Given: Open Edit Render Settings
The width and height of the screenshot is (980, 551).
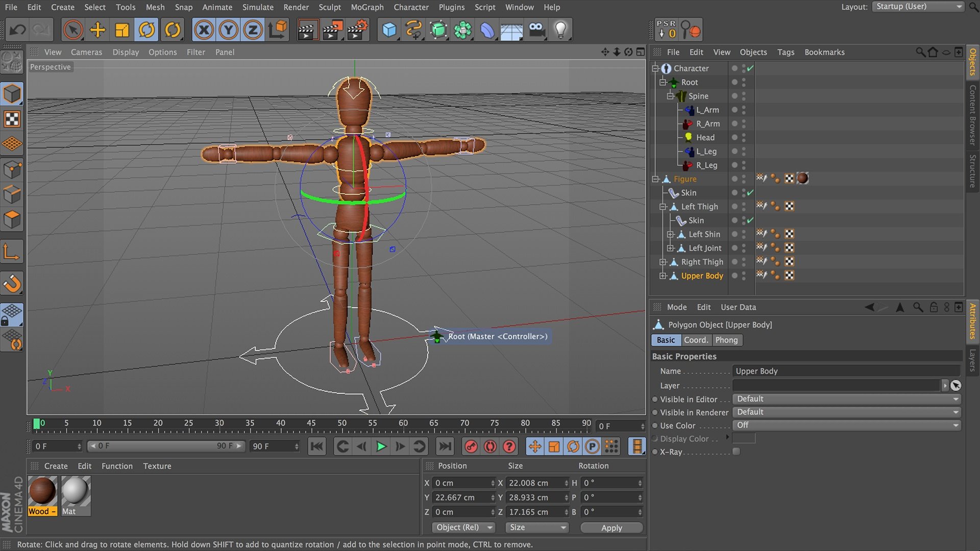Looking at the screenshot, I should pos(357,30).
